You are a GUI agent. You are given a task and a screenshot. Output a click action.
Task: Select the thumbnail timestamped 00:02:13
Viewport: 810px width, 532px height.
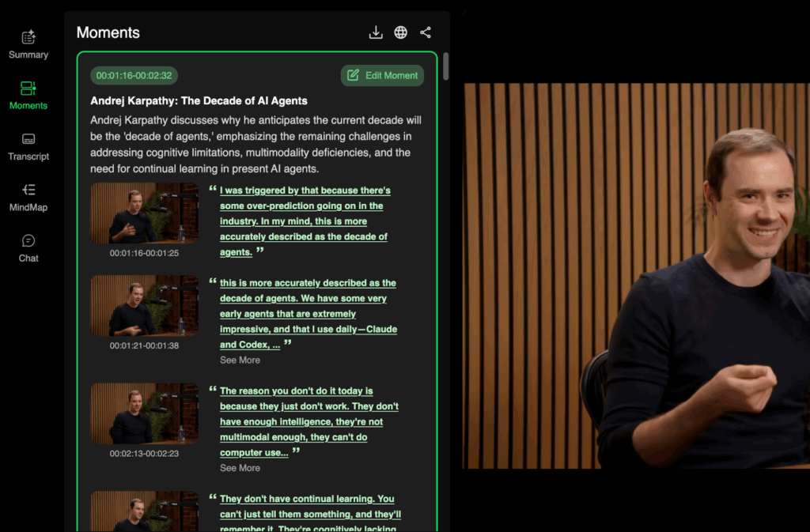coord(144,413)
